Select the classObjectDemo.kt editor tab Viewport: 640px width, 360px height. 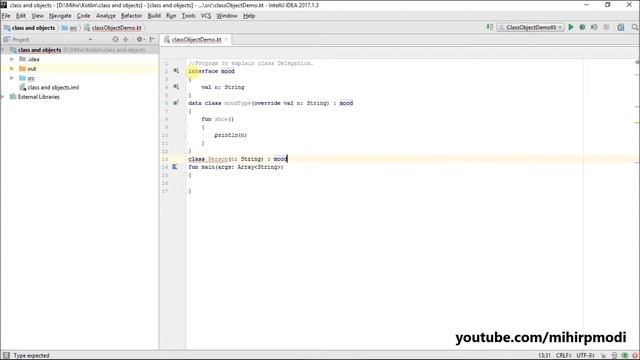pos(196,40)
